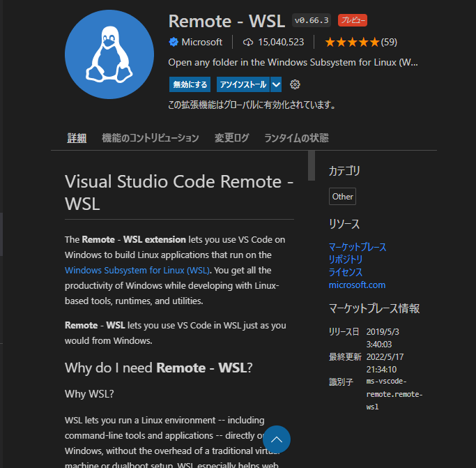This screenshot has height=468, width=476.
Task: Click the マーケットプレース情報 section heading
Action: tap(374, 308)
